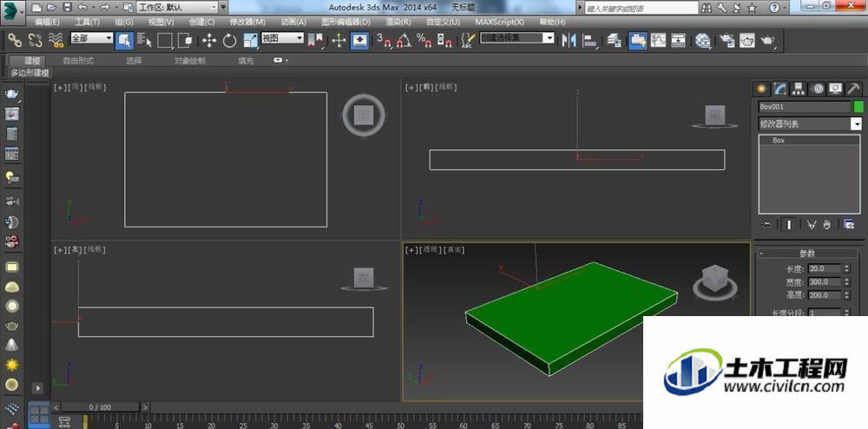Open the modifier list '修改器列表' dropdown
Image resolution: width=868 pixels, height=429 pixels.
click(810, 124)
